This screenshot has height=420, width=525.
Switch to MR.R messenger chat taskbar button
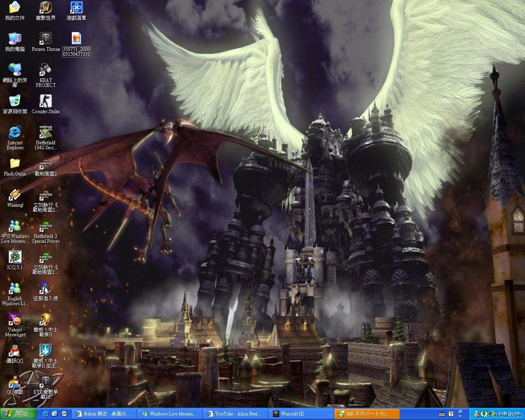tap(367, 414)
